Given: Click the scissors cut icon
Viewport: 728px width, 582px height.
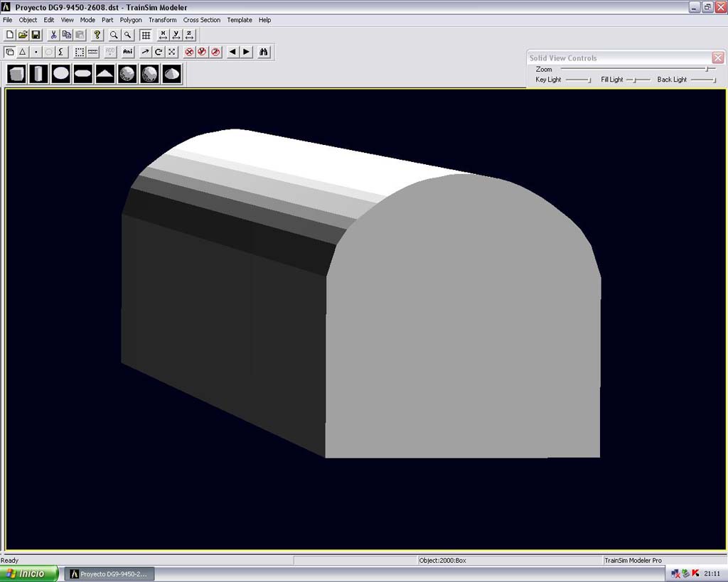Looking at the screenshot, I should tap(53, 35).
